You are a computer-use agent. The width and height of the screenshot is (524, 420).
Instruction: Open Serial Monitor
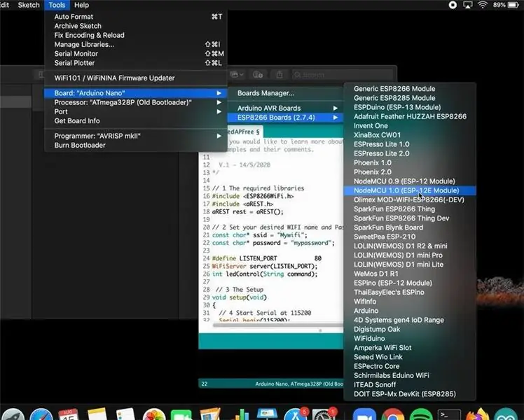pyautogui.click(x=136, y=54)
